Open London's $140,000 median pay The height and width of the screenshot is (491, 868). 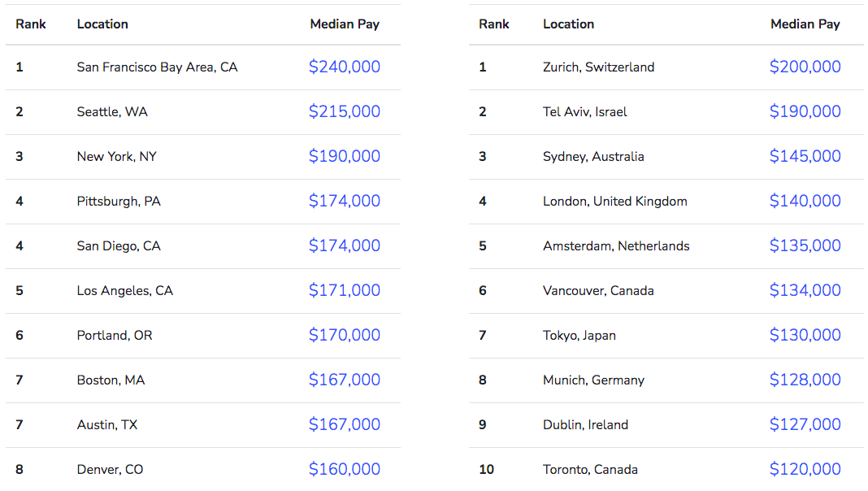coord(805,202)
